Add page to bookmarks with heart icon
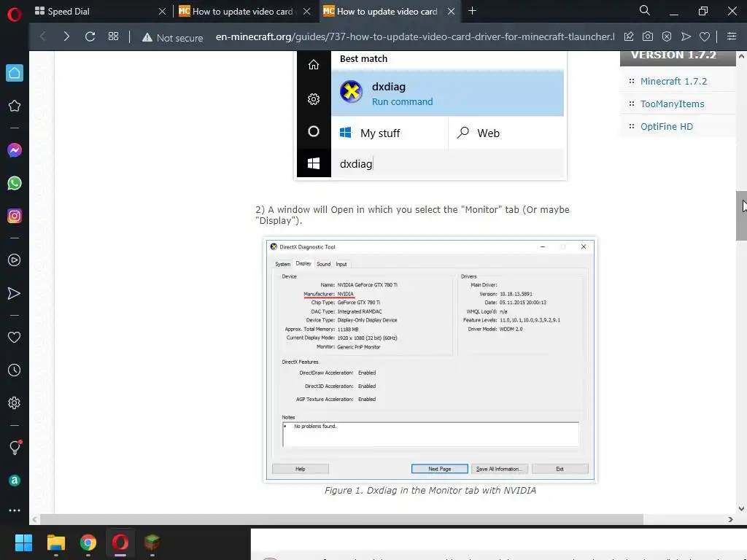Viewport: 747px width, 560px height. 705,36
